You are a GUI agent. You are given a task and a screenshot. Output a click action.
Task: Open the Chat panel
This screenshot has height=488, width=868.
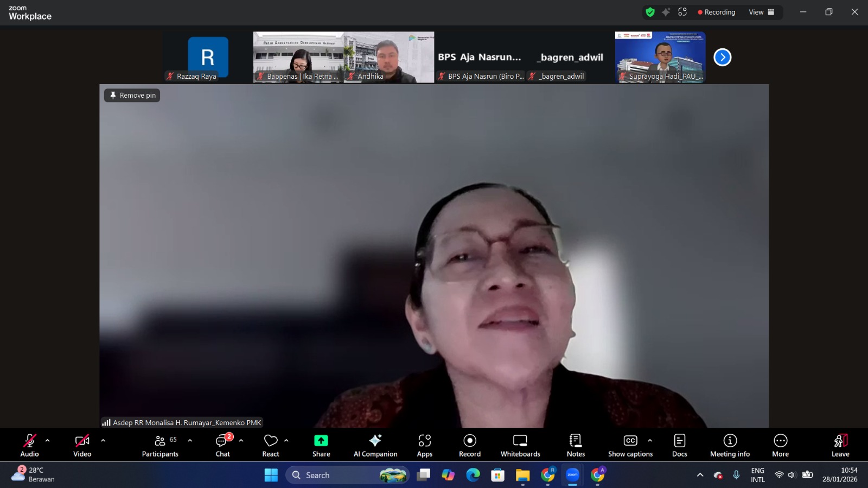222,445
